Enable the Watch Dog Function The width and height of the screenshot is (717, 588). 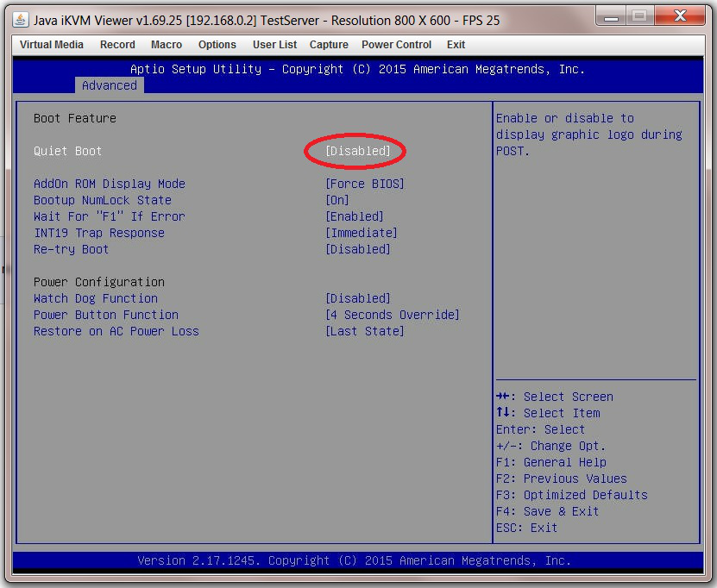pos(358,298)
